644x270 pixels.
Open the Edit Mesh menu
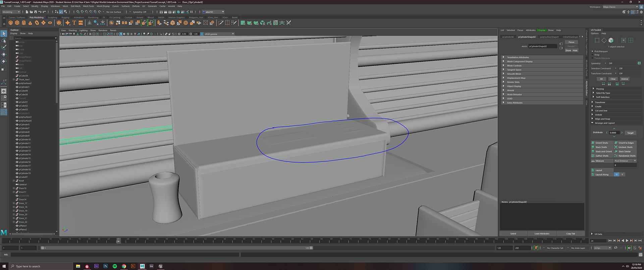tap(75, 6)
